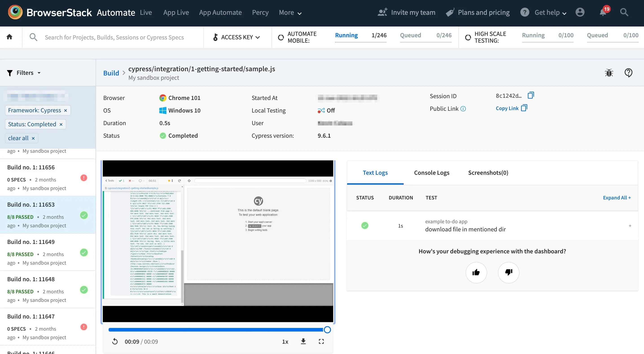This screenshot has width=644, height=354.
Task: Click the thumbs down feedback button
Action: point(508,272)
